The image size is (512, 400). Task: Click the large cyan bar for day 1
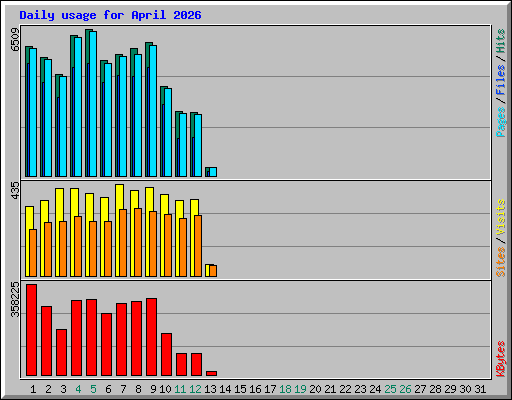click(33, 112)
